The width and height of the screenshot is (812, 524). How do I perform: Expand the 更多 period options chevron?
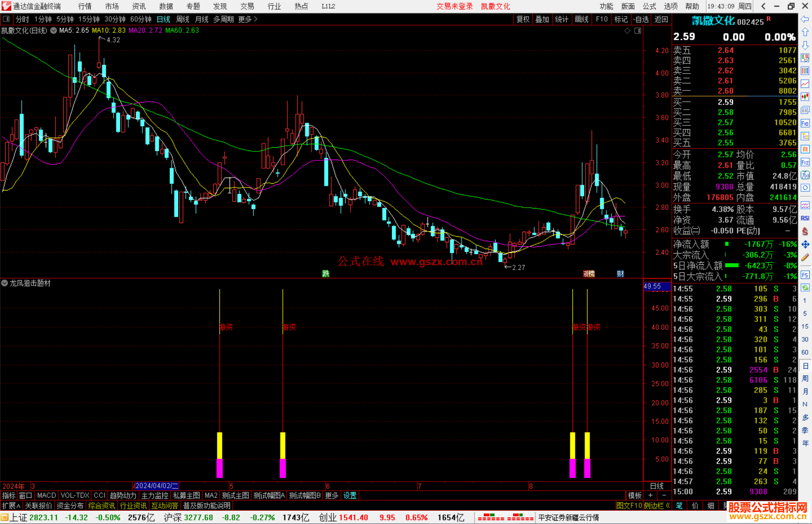[256, 19]
